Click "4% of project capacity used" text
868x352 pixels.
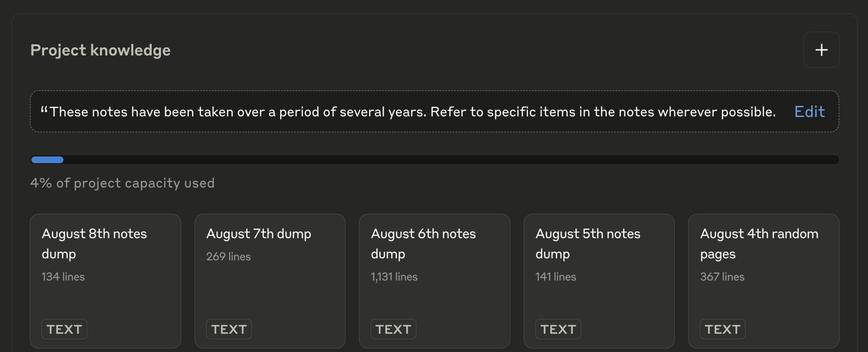pyautogui.click(x=122, y=183)
